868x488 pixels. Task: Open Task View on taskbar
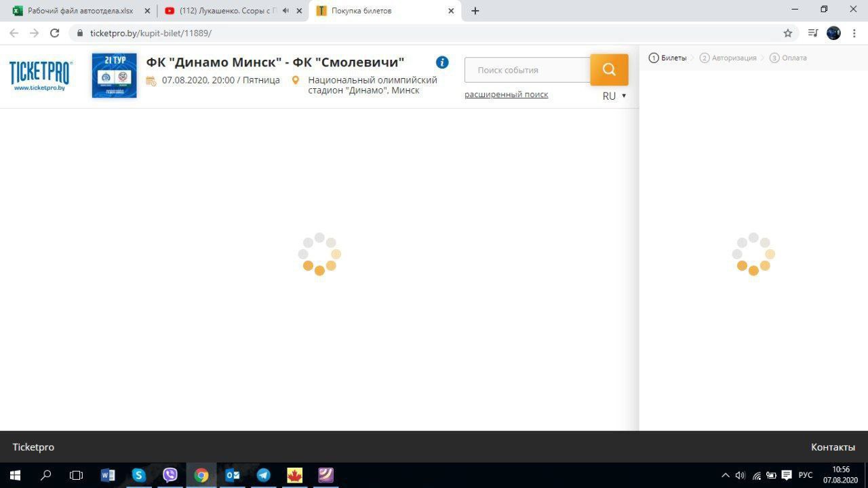76,475
